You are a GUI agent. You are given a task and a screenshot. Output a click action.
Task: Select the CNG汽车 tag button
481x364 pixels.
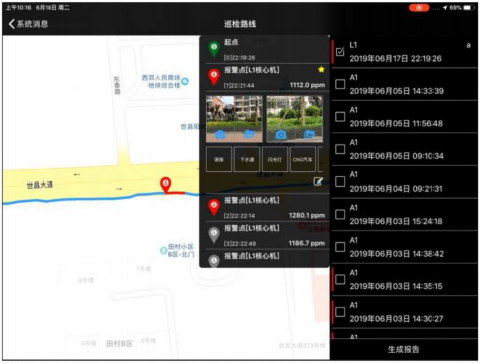(303, 159)
